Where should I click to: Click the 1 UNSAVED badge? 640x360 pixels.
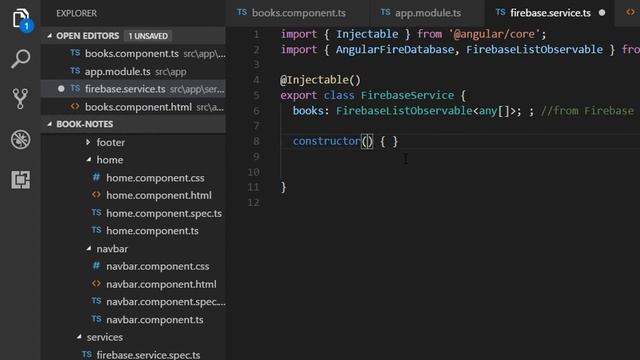coord(148,36)
